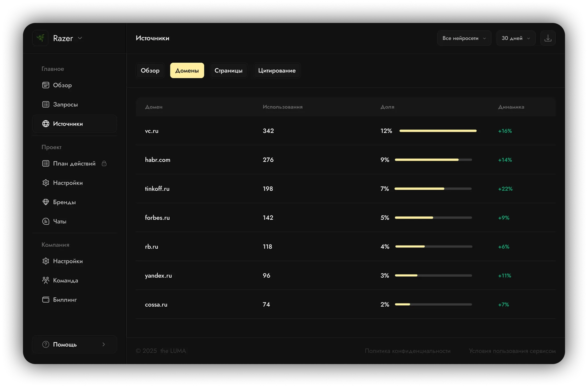588x387 pixels.
Task: Click the Запросы list icon
Action: tap(46, 104)
